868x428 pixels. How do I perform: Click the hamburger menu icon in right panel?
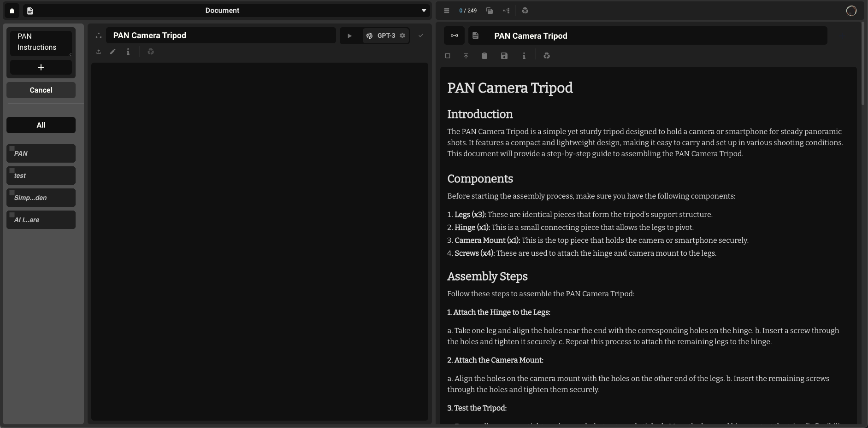(446, 11)
